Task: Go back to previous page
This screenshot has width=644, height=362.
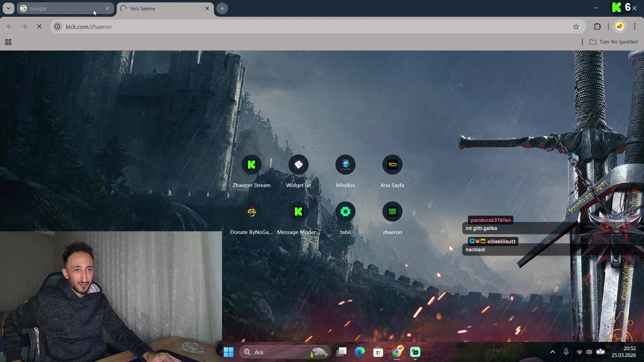Action: coord(9,27)
